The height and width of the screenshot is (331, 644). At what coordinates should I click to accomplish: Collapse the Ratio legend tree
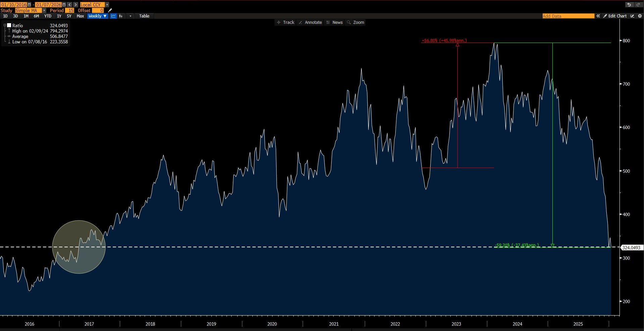click(x=5, y=26)
